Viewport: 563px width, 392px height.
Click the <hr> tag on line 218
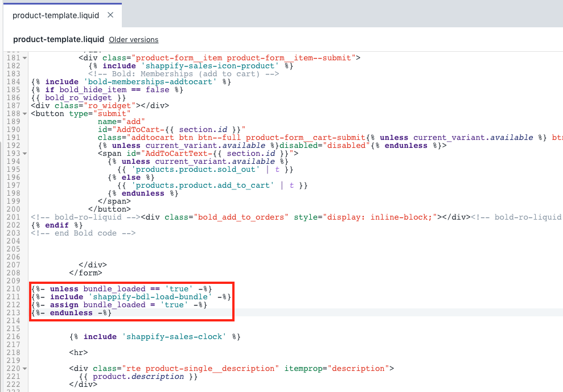coord(79,353)
